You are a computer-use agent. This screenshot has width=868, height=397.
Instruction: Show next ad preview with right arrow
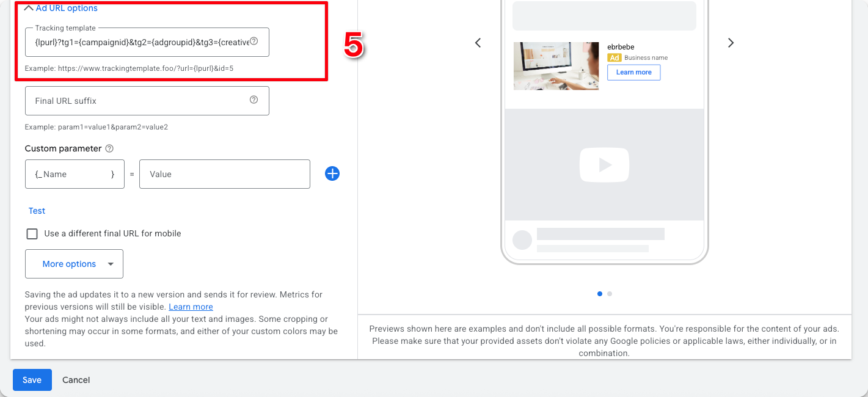(x=731, y=43)
